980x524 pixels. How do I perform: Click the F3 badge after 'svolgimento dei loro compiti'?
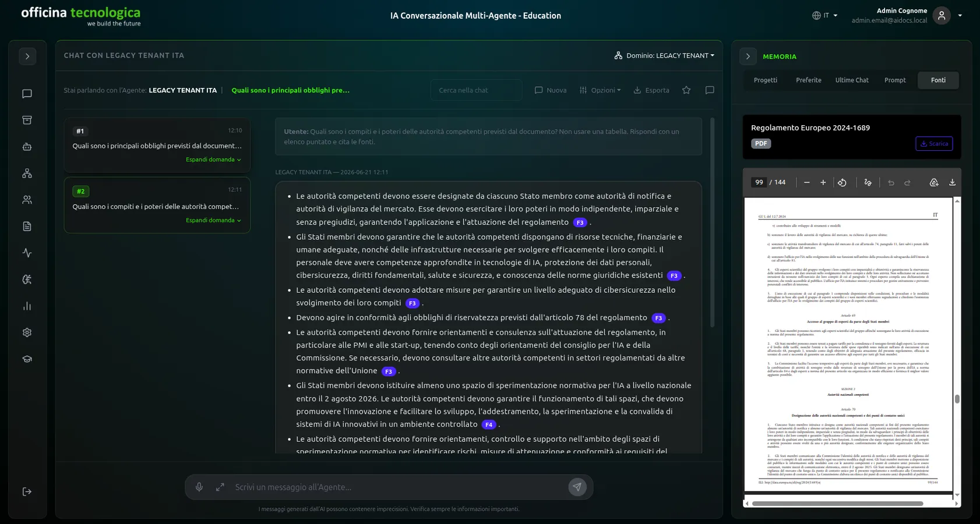pos(412,303)
